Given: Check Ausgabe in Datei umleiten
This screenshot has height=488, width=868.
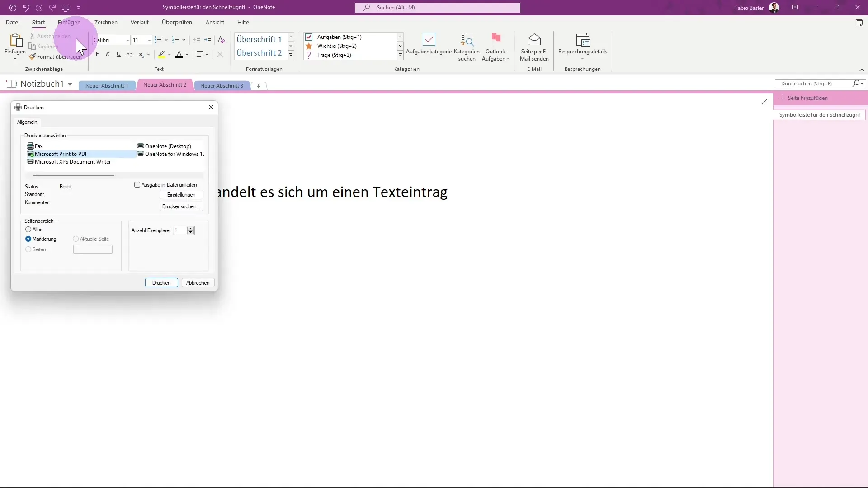Looking at the screenshot, I should point(137,185).
